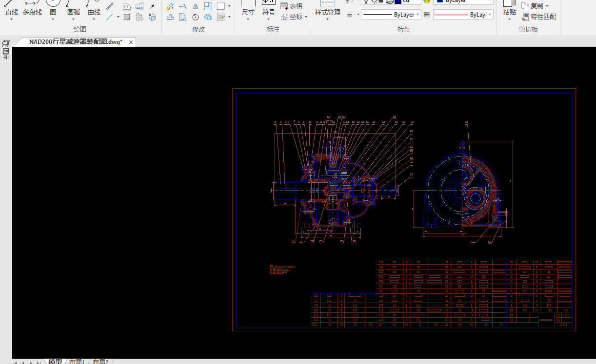The image size is (596, 364).
Task: Close the NAD200行星减速器装配图.dwg drawing tab
Action: tap(131, 42)
